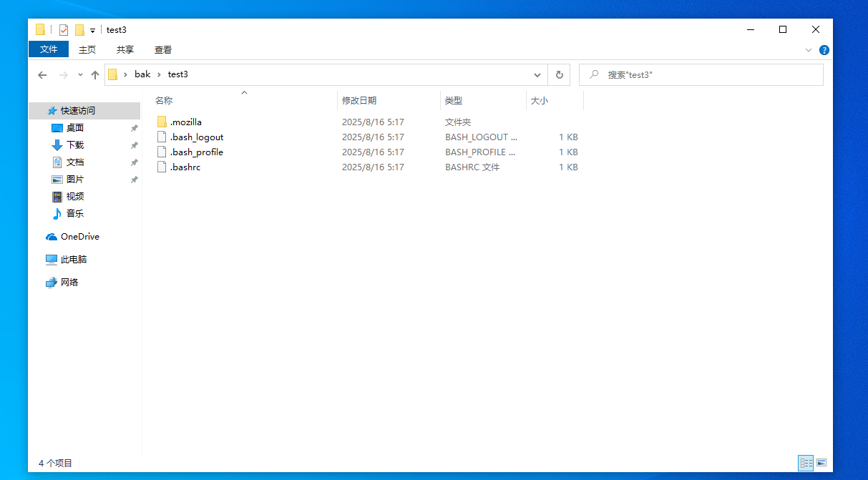Screen dimensions: 868x480
Task: Go up one level with up arrow
Action: click(95, 74)
